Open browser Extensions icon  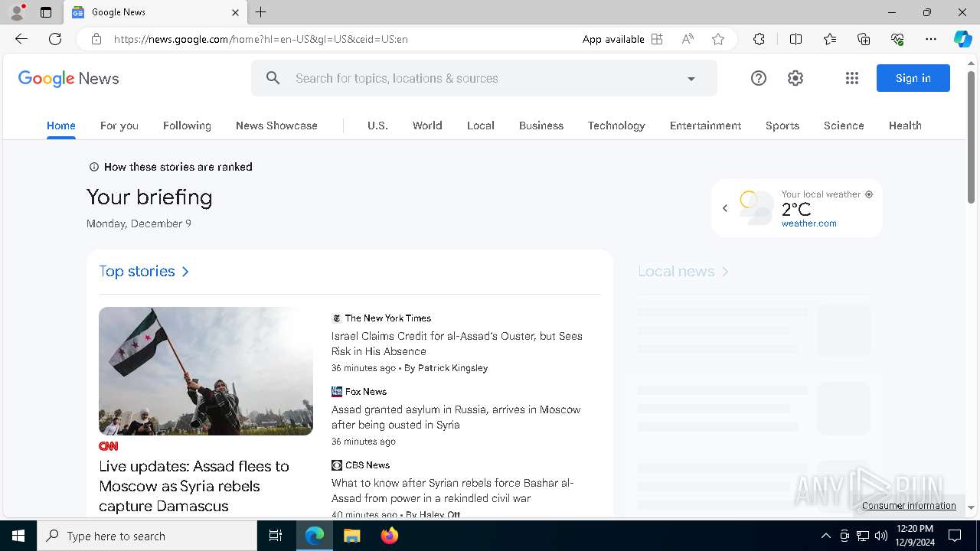759,39
